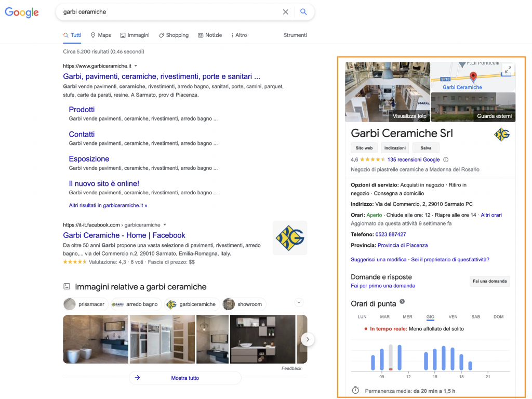
Task: Select the arredo bagno image chip
Action: (136, 304)
